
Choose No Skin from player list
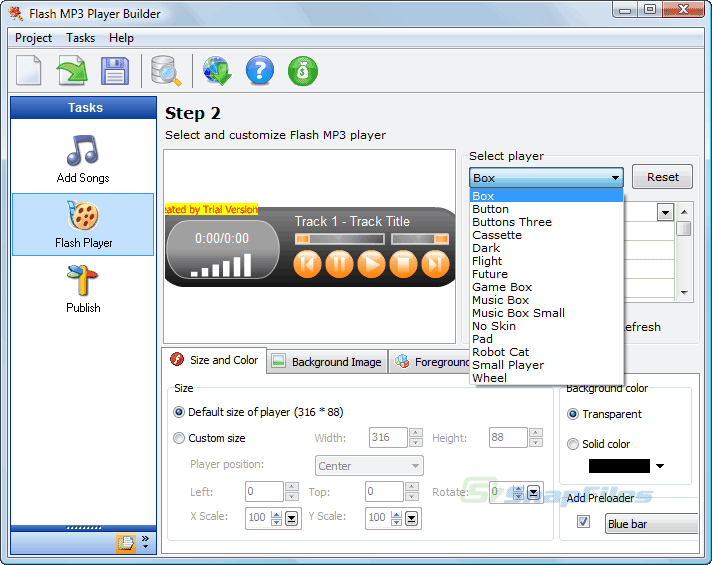click(546, 326)
